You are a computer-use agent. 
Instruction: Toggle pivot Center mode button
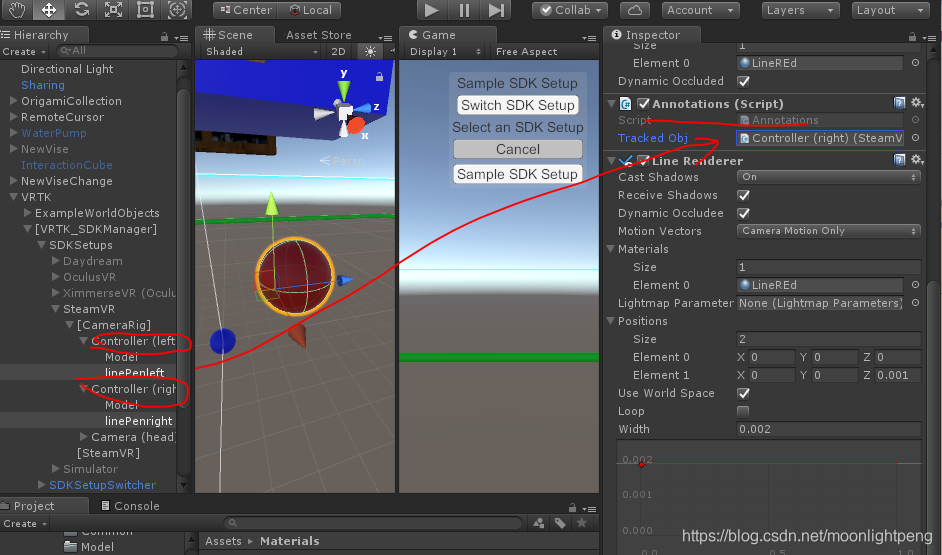[x=245, y=10]
